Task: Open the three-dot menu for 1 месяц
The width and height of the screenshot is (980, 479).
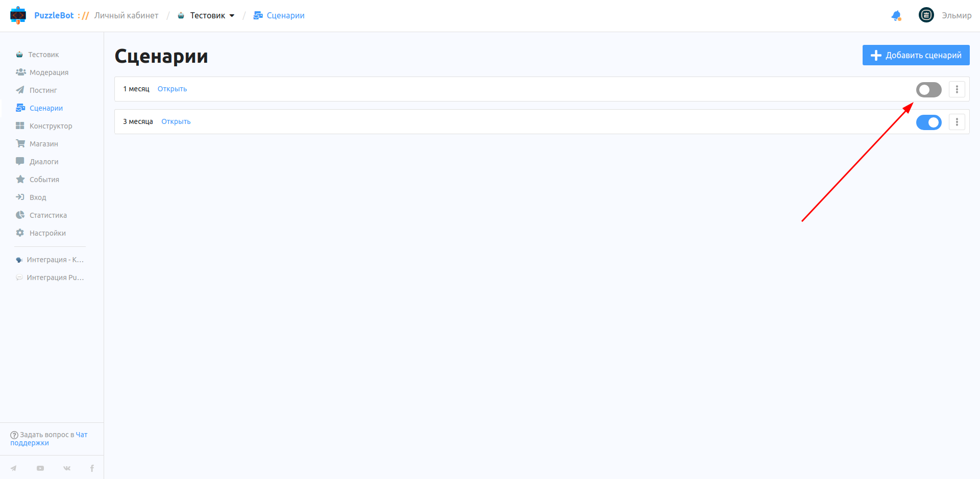Action: point(957,90)
